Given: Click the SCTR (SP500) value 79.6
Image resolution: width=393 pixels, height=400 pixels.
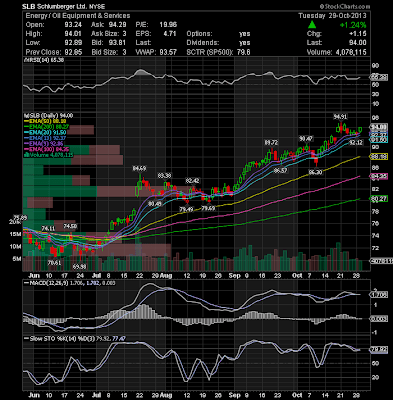Looking at the screenshot, I should [244, 52].
